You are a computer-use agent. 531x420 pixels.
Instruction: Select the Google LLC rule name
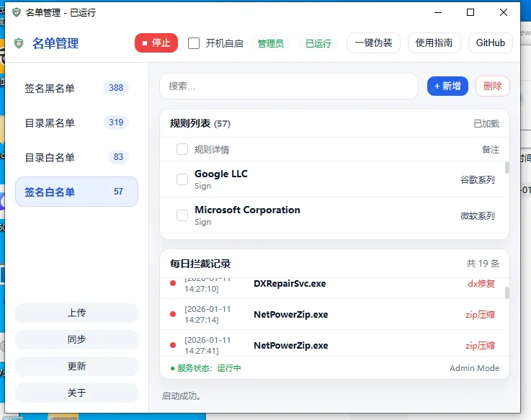(220, 174)
